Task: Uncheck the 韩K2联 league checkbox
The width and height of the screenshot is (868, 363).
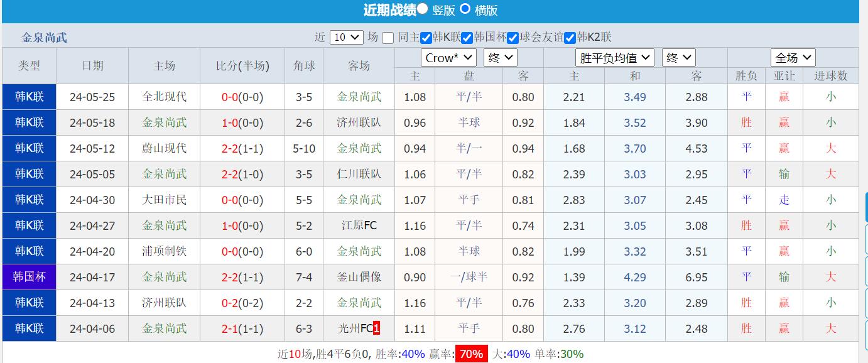Action: (x=569, y=38)
